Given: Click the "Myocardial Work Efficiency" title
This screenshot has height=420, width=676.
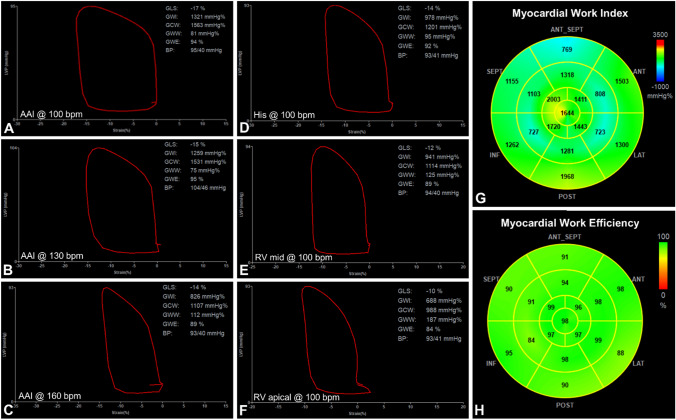Looking at the screenshot, I should coord(569,223).
